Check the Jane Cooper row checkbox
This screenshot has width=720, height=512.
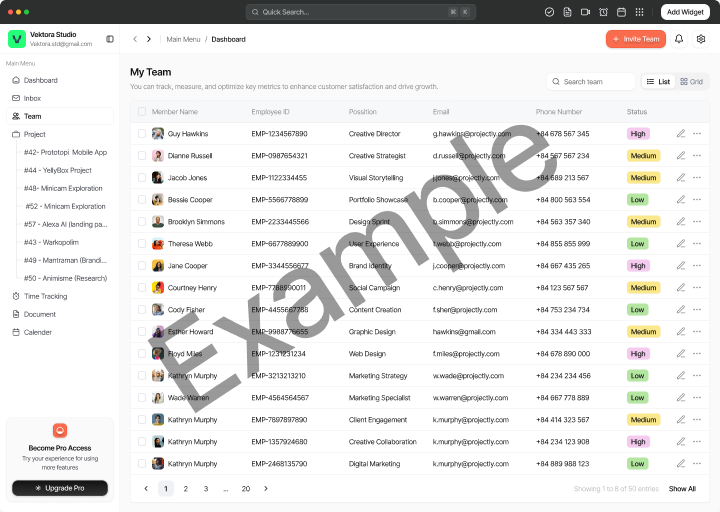point(142,265)
